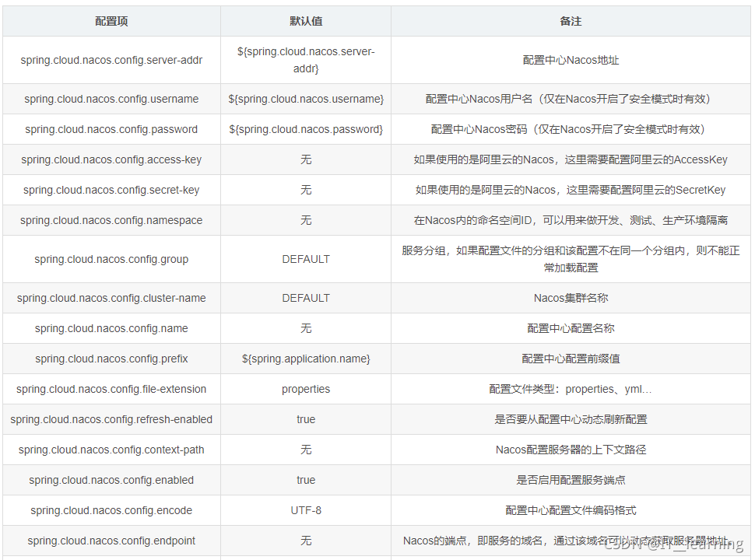755x560 pixels.
Task: Click 无 in config.name row
Action: coord(306,328)
